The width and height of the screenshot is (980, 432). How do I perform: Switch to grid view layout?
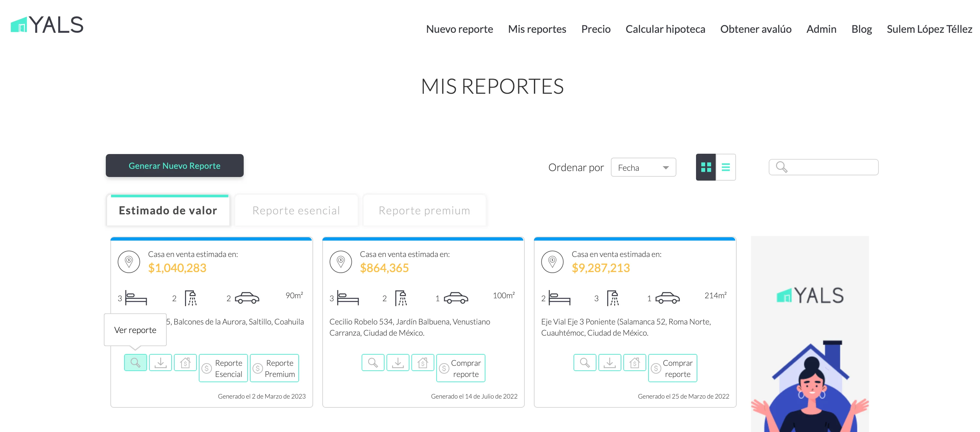coord(706,167)
